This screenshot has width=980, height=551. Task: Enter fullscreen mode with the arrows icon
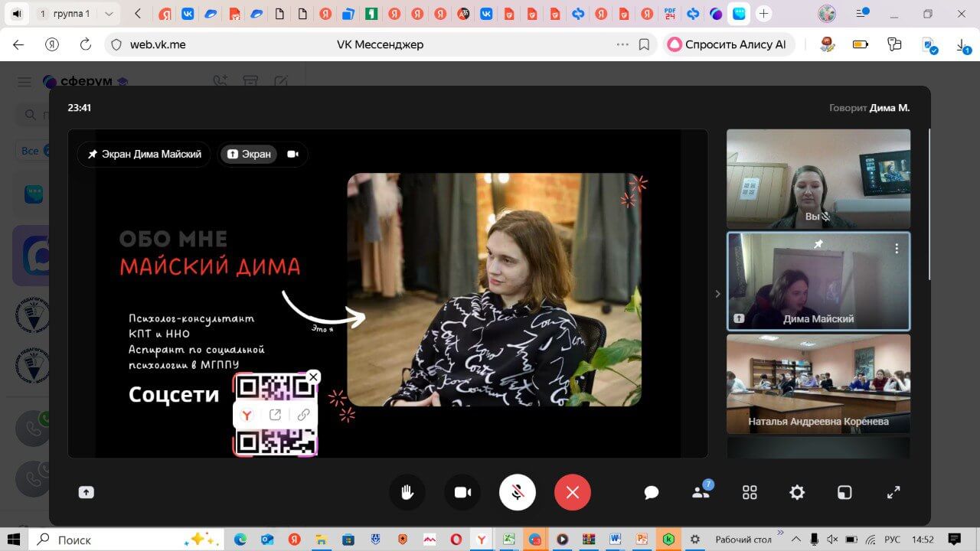[893, 493]
